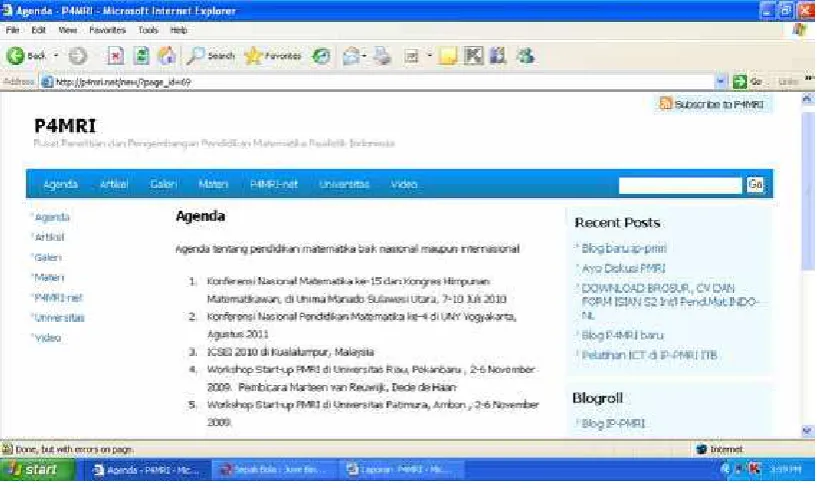Click the Edit page toolbar icon
817x488 pixels.
coord(411,56)
